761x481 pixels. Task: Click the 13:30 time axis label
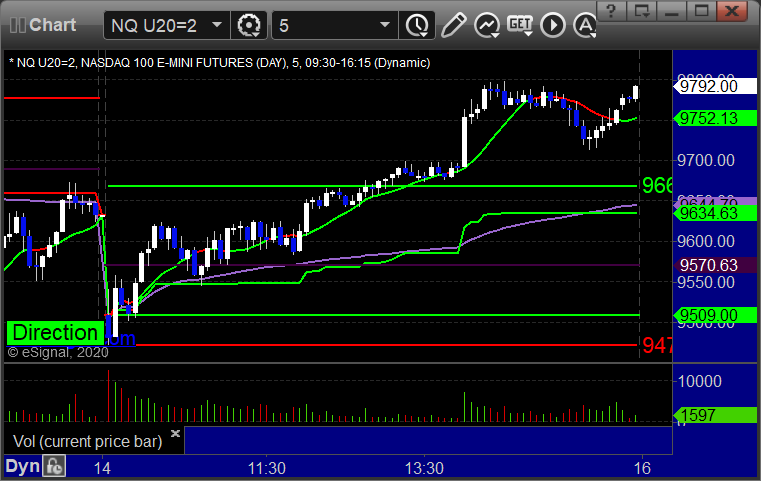tap(424, 468)
